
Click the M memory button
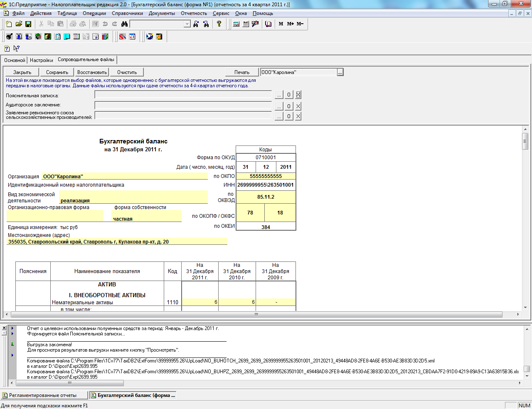click(x=281, y=24)
